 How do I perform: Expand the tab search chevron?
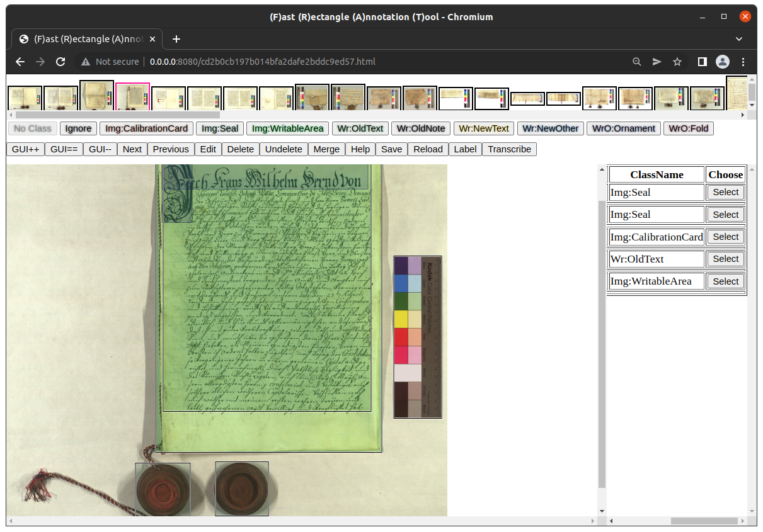739,39
